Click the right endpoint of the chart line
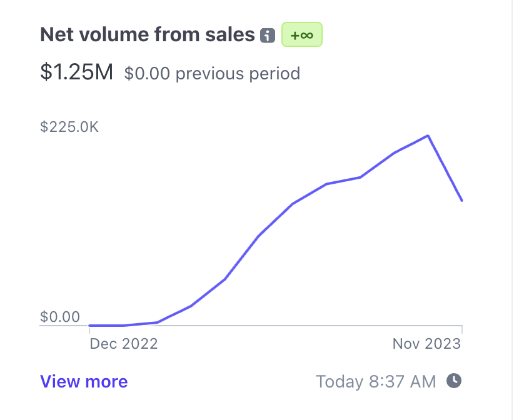Viewport: 514px width, 420px height. pos(461,200)
